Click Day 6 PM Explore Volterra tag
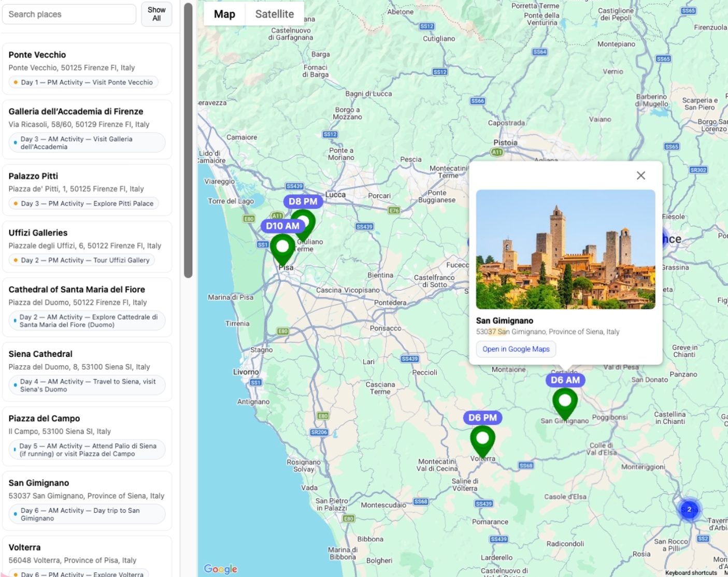Image resolution: width=728 pixels, height=577 pixels. [x=79, y=573]
